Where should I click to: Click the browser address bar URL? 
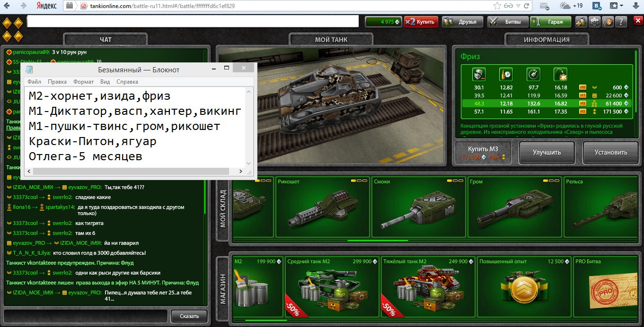coord(162,6)
